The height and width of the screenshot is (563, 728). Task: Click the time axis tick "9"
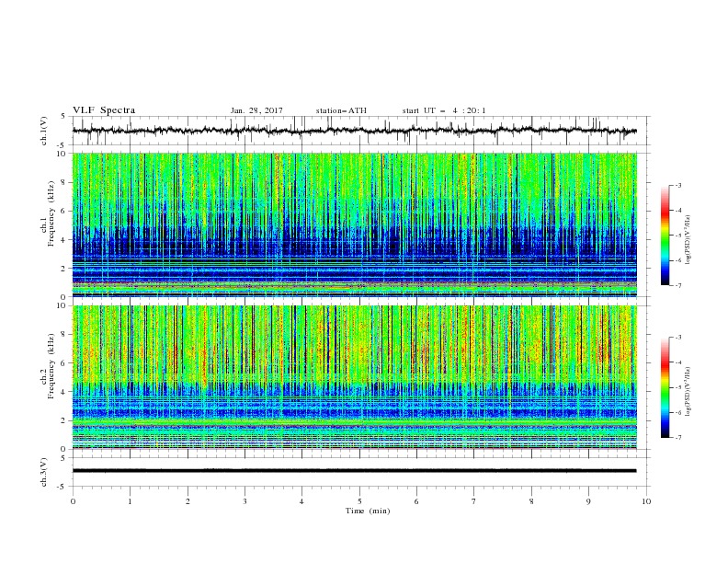tap(588, 501)
